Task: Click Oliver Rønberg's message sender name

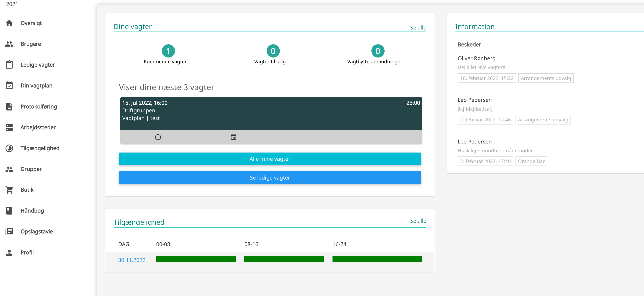Action: point(476,58)
